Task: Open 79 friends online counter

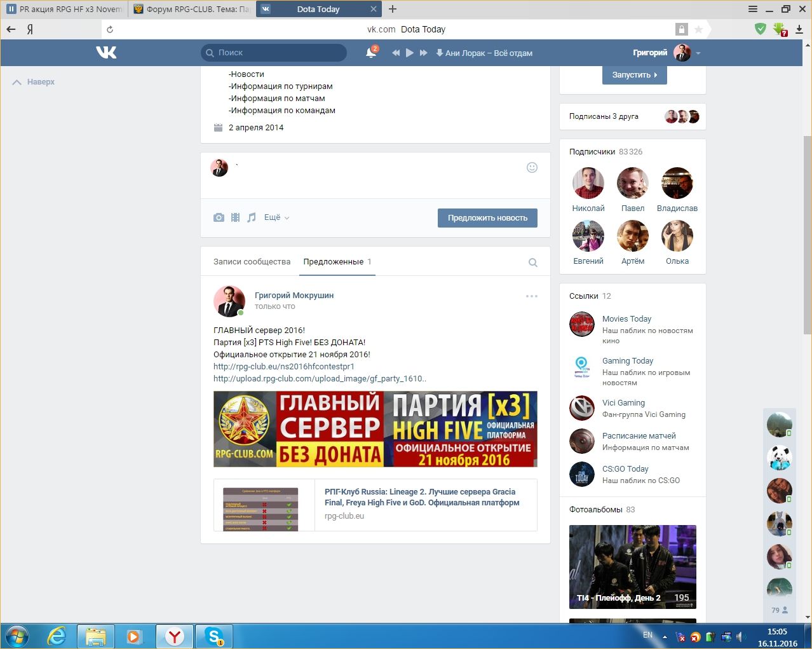Action: 780,610
